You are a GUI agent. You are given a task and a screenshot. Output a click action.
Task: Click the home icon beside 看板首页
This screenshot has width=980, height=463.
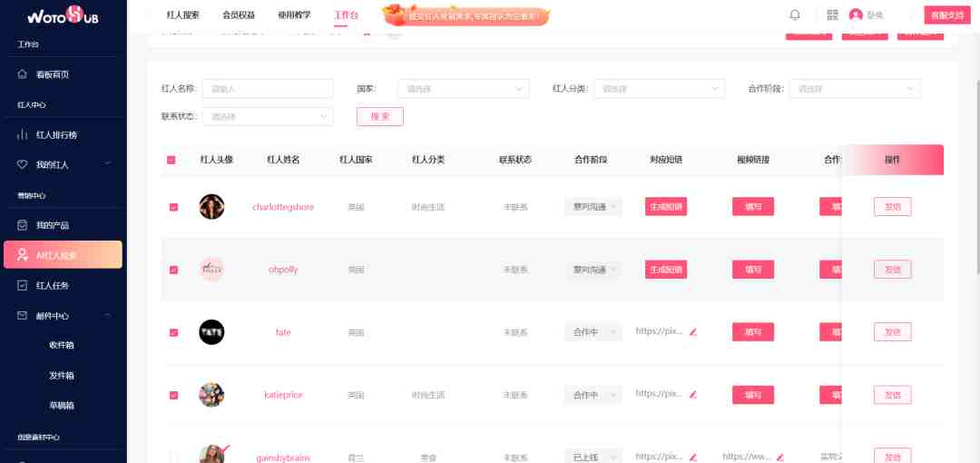point(23,74)
